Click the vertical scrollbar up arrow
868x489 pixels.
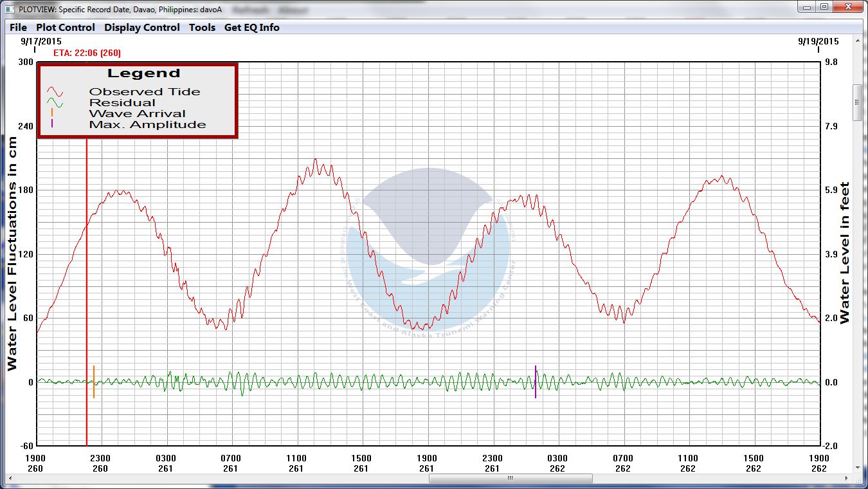(x=857, y=41)
